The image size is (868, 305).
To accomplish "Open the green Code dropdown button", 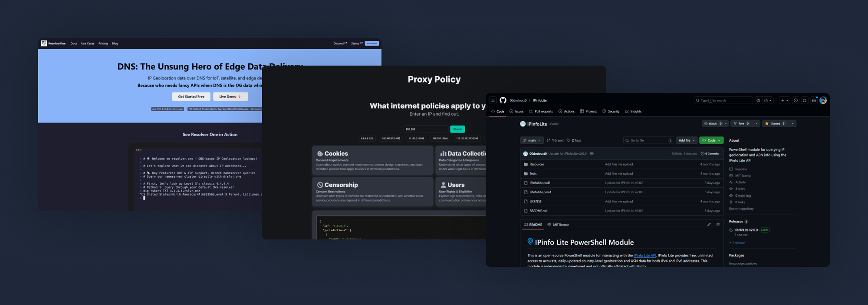I will [x=711, y=140].
